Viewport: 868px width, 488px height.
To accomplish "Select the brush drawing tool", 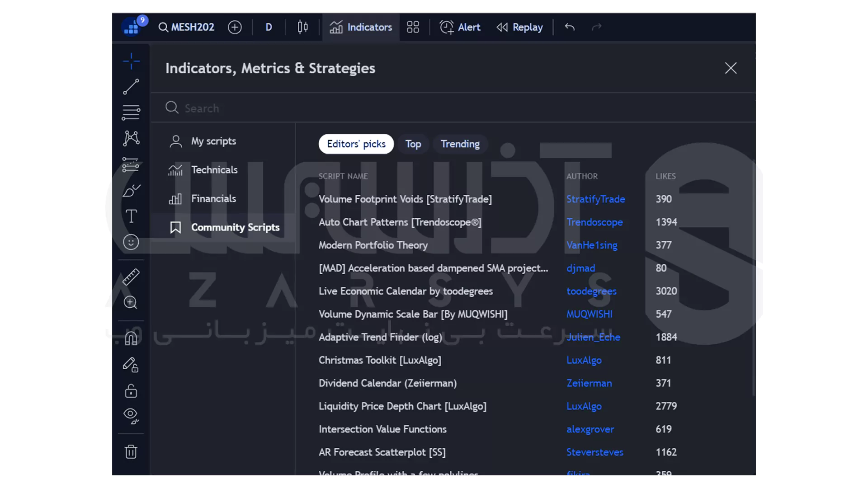I will (x=131, y=190).
